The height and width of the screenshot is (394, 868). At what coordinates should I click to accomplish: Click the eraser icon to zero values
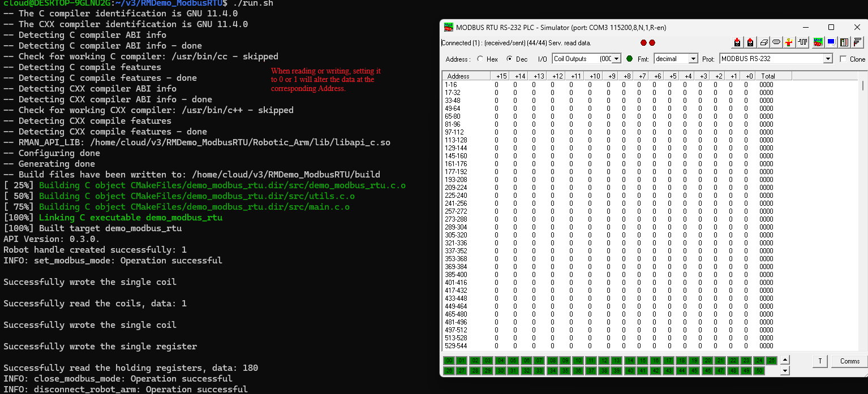pyautogui.click(x=763, y=42)
